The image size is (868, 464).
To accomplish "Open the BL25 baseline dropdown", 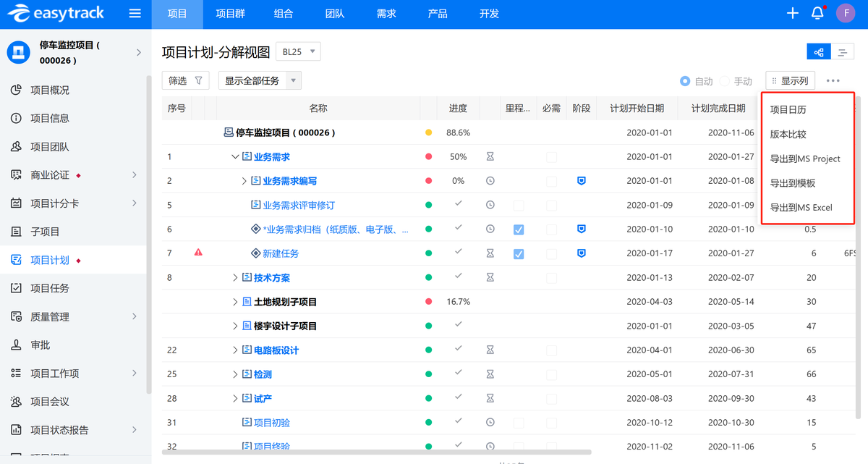I will (x=298, y=51).
